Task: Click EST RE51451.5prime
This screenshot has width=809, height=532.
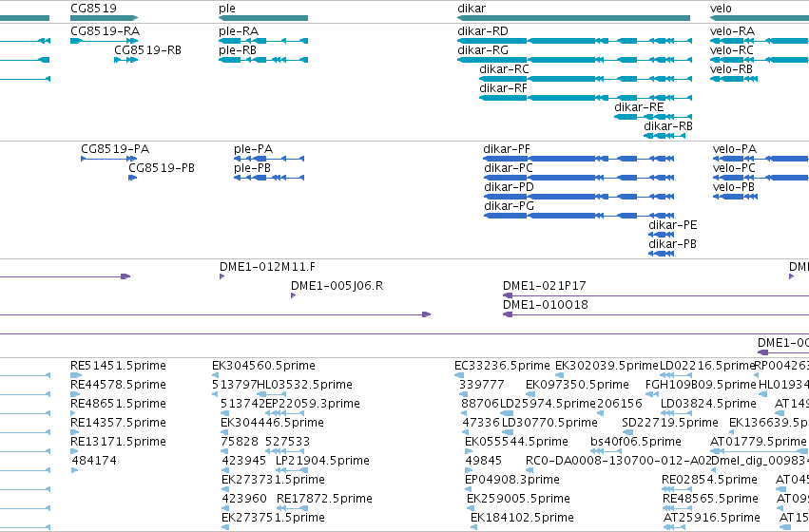Action: pyautogui.click(x=76, y=375)
